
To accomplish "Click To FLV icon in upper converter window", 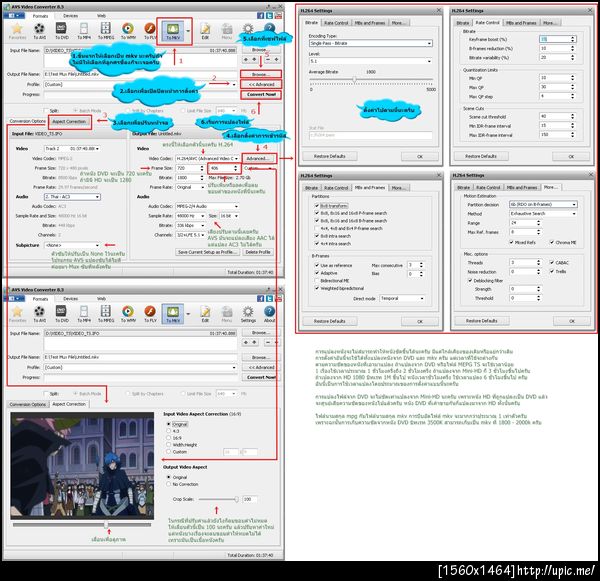I will (150, 31).
